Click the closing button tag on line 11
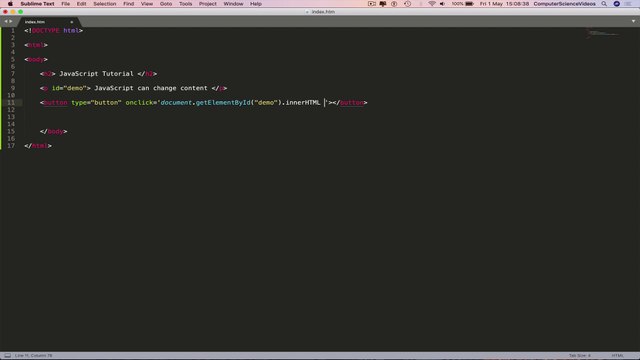640x360 pixels. click(350, 102)
